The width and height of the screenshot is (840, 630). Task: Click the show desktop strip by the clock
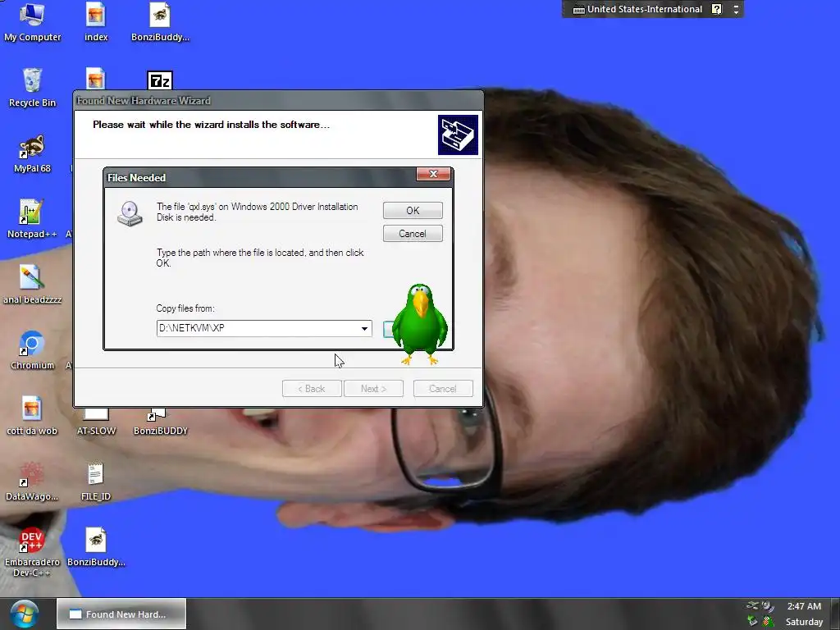point(835,614)
